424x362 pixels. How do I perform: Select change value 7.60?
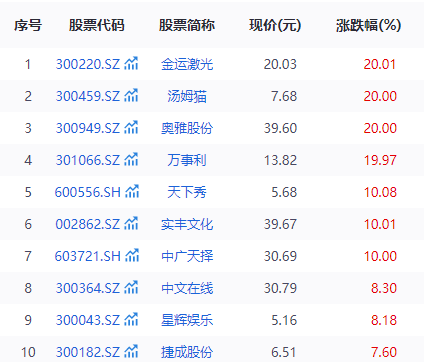[x=384, y=352]
